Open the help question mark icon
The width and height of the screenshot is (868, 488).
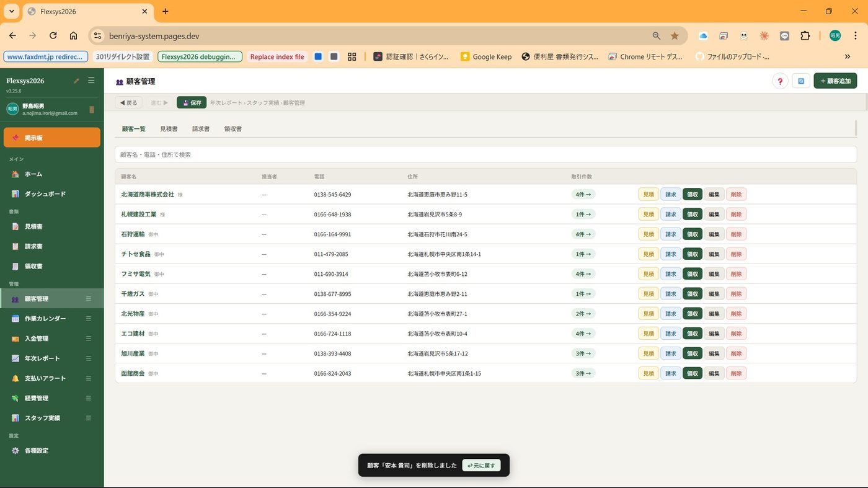780,81
